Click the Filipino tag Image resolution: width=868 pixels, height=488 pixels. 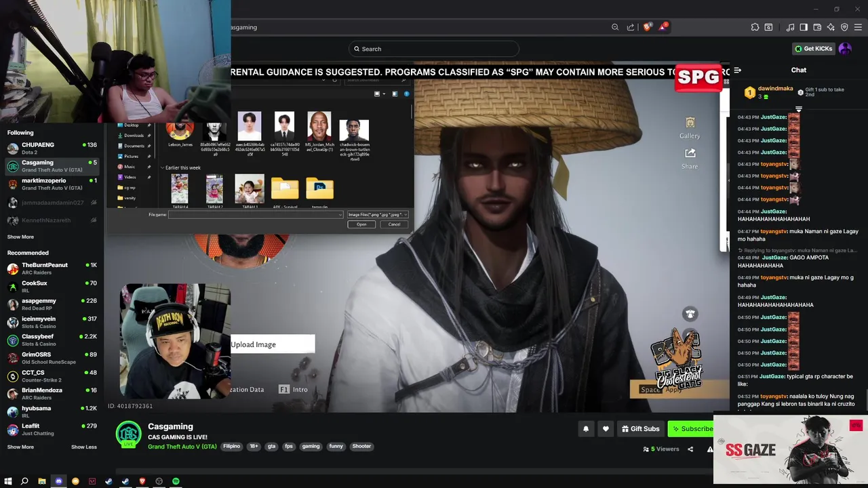(232, 447)
